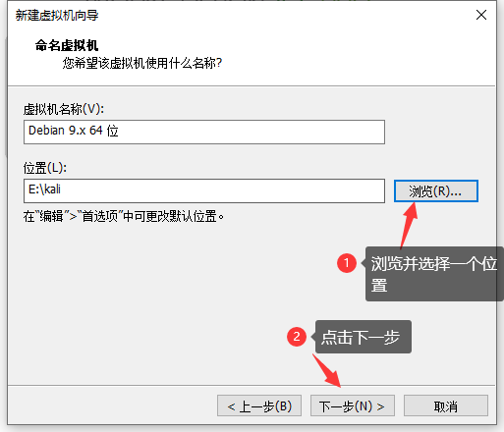The width and height of the screenshot is (504, 432).
Task: Click the 点击下一步 tooltip bubble
Action: click(363, 337)
